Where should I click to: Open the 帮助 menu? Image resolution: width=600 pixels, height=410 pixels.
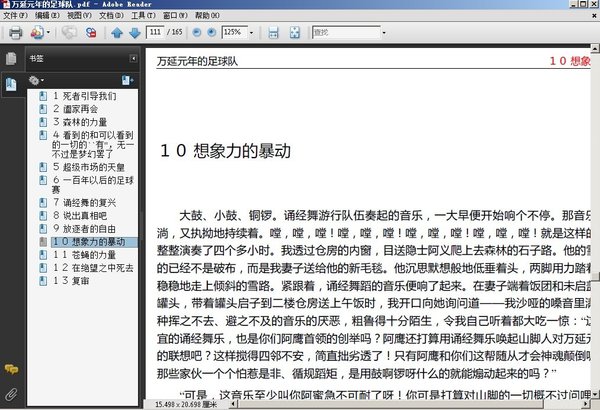[x=207, y=15]
